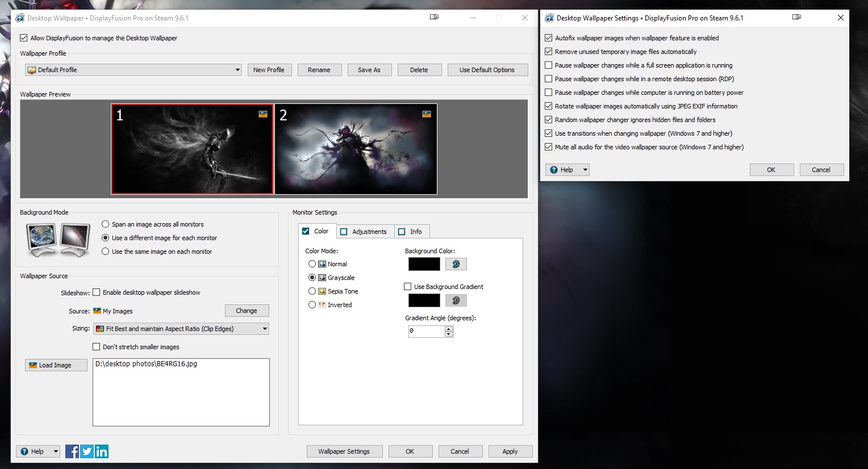Check Pause wallpaper changes on battery power
868x469 pixels.
click(549, 93)
